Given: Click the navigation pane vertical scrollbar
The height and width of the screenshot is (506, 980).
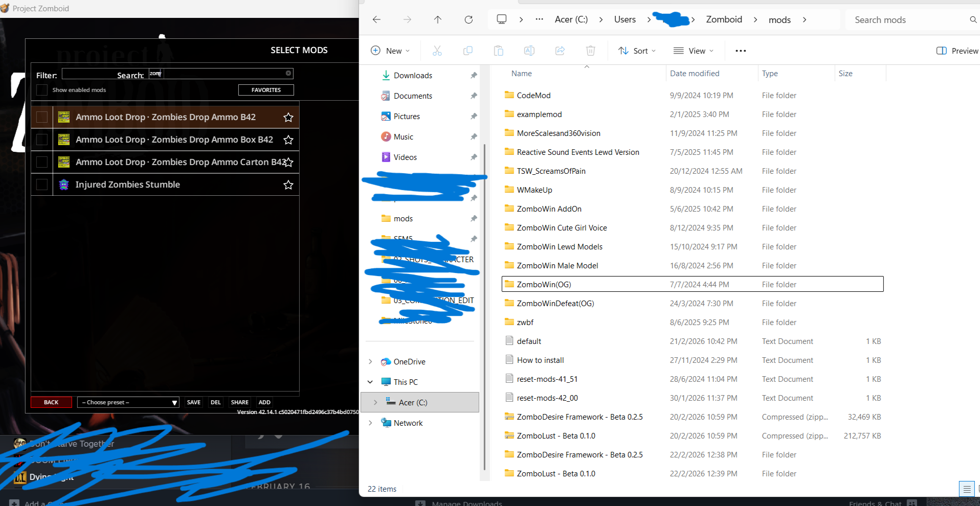Looking at the screenshot, I should (x=484, y=307).
